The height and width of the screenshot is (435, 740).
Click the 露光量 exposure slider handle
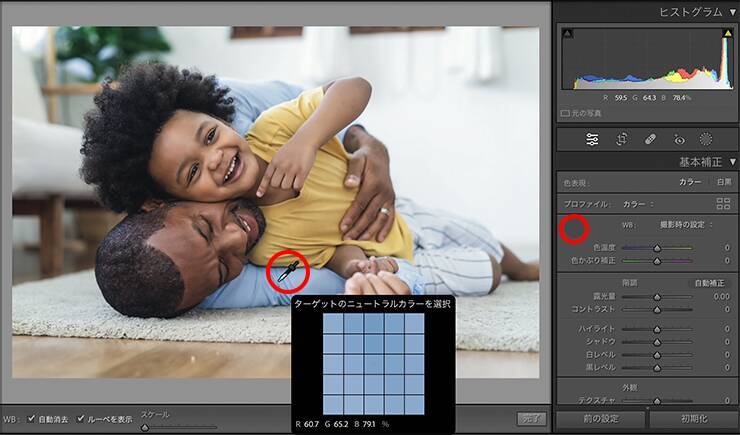click(657, 297)
